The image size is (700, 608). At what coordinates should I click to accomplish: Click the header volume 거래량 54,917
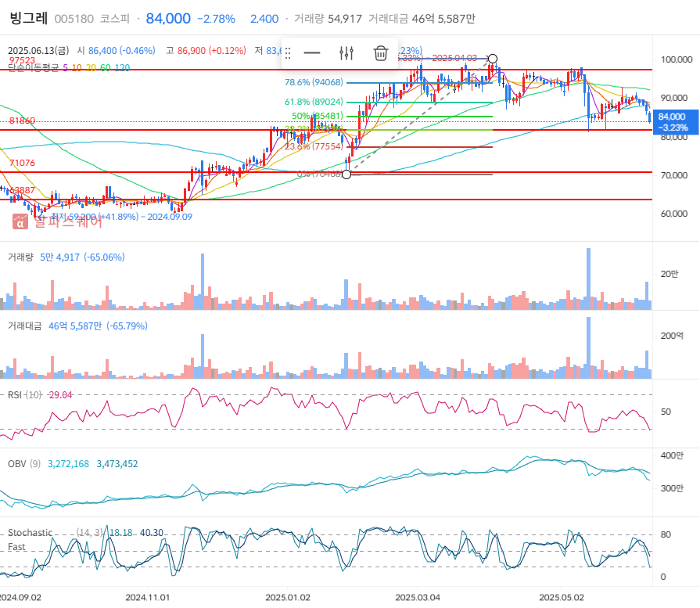tap(328, 19)
